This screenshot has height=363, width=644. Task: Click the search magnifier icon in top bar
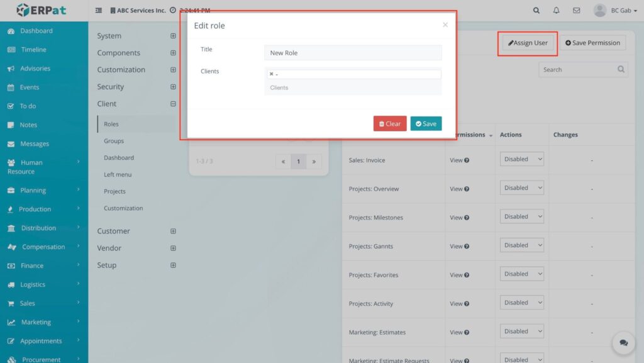(536, 11)
